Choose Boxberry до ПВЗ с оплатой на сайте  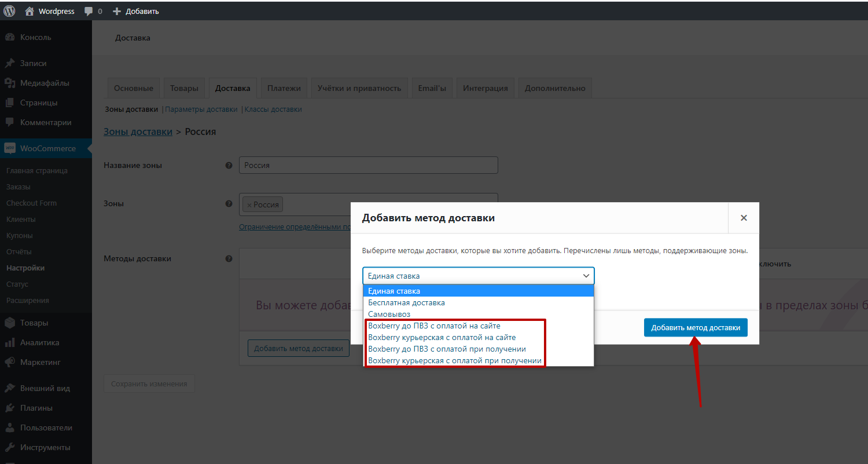(x=479, y=326)
